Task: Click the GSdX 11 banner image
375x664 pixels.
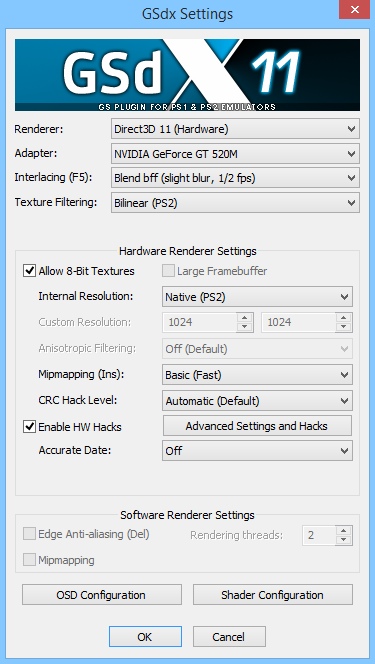Action: point(188,75)
